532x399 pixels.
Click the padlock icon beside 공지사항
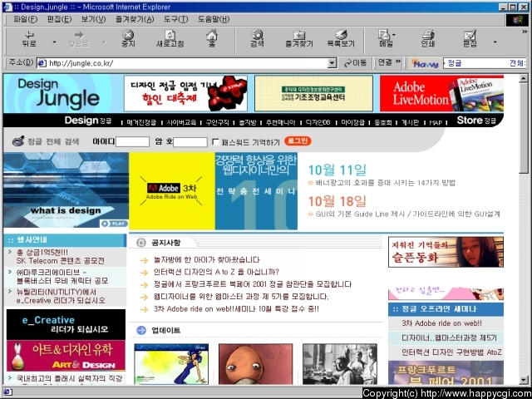(140, 242)
